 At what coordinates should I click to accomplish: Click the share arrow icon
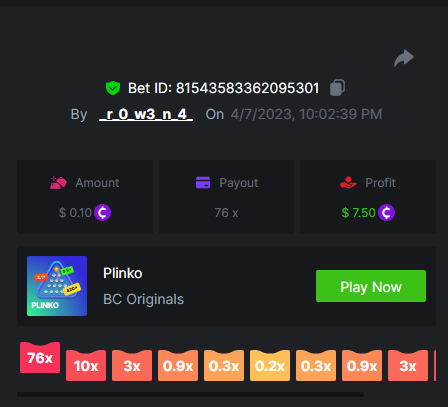tap(404, 58)
